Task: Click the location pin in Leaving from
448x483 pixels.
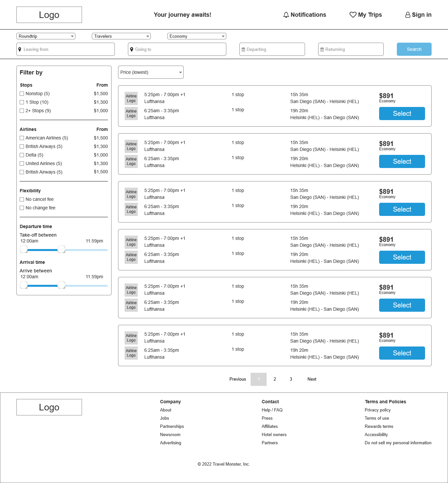Action: tap(20, 49)
